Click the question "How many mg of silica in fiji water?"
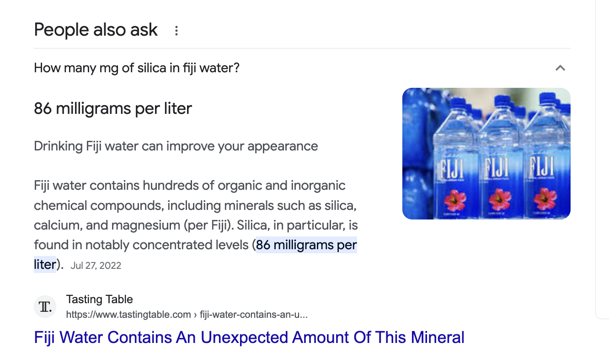This screenshot has height=364, width=609. click(137, 68)
